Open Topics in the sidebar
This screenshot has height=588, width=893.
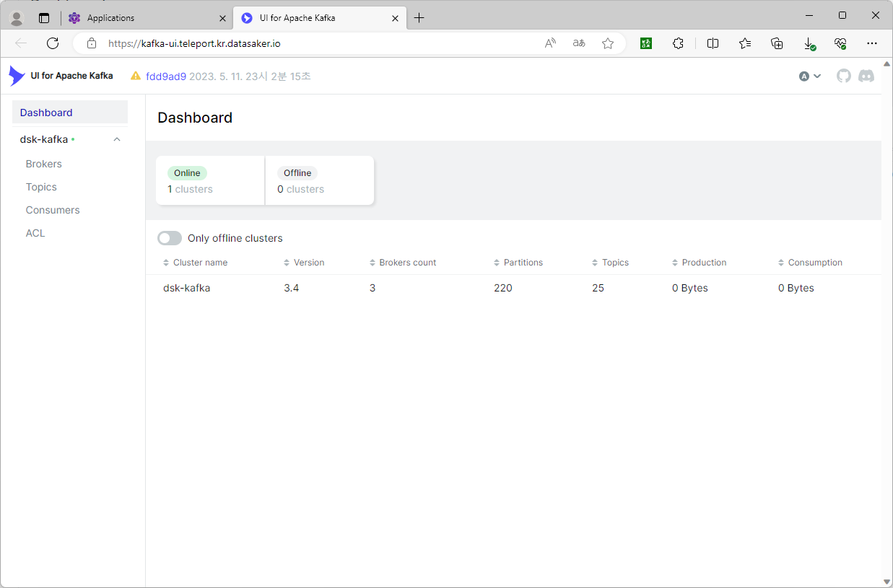[x=41, y=187]
